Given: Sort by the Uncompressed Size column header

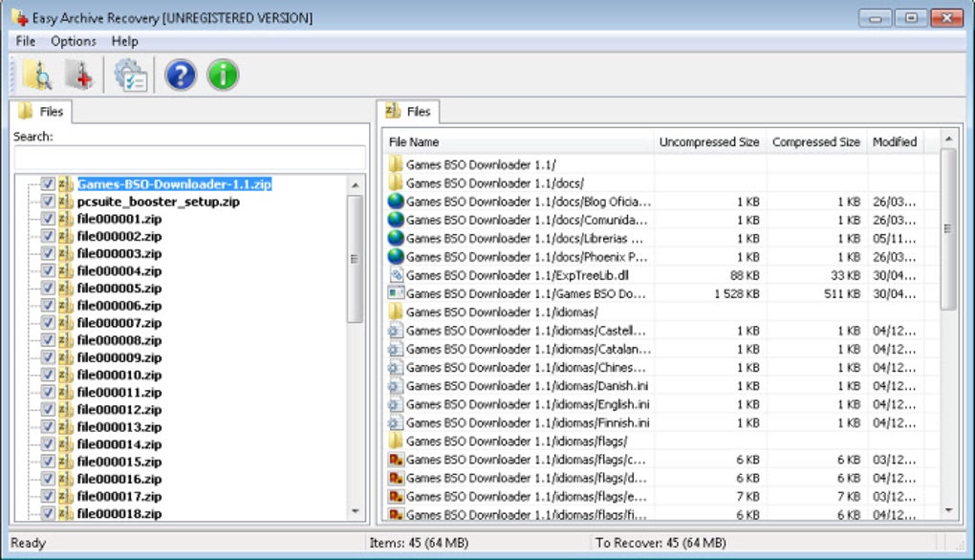Looking at the screenshot, I should [709, 140].
